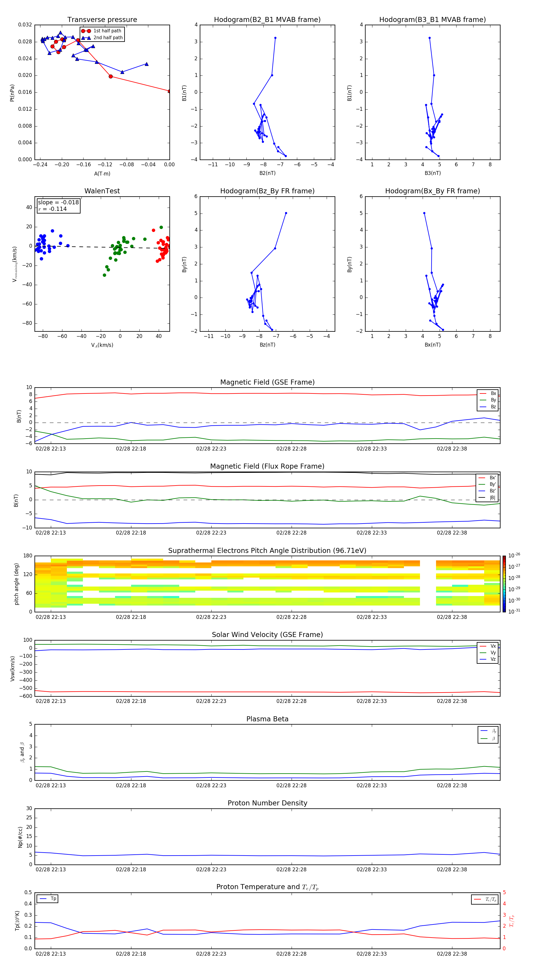Click the "WalenTest" plot title
Viewport: 535px width, 980px height.
tap(102, 191)
